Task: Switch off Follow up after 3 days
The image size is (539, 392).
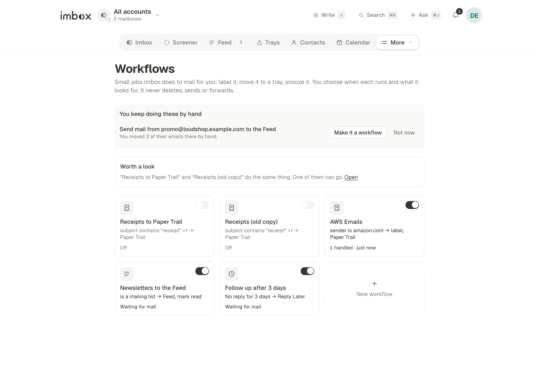Action: coord(307,271)
